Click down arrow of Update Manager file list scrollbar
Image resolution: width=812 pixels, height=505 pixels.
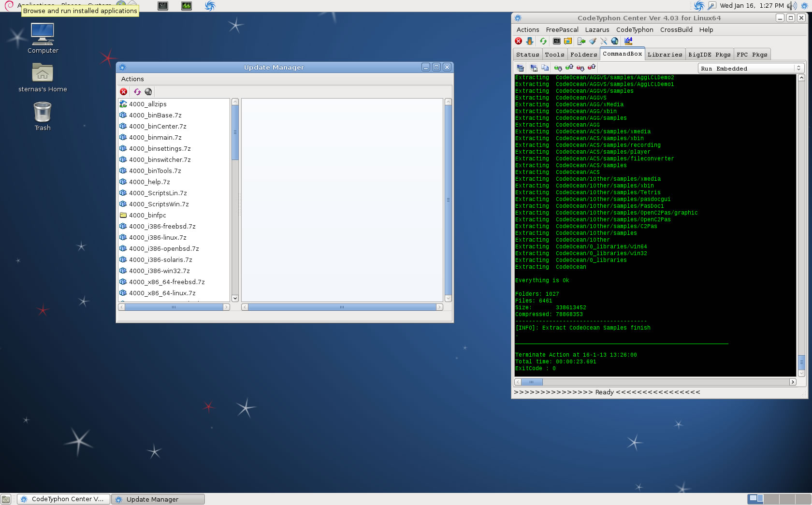point(235,298)
